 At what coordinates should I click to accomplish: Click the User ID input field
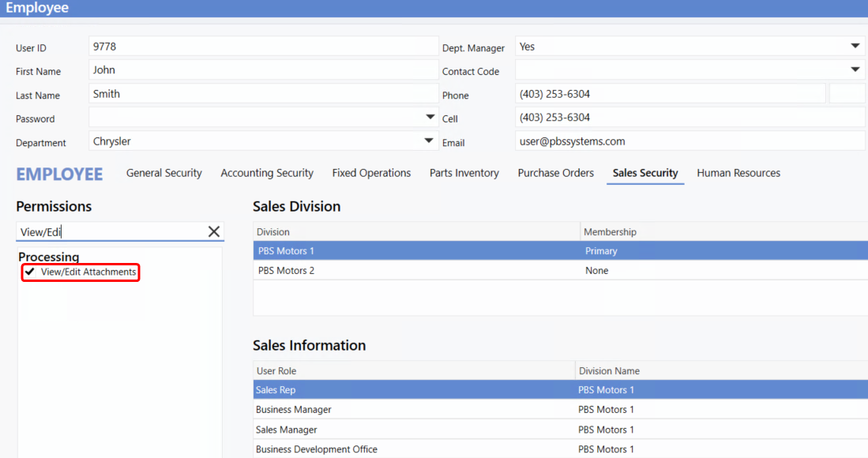[x=263, y=47]
